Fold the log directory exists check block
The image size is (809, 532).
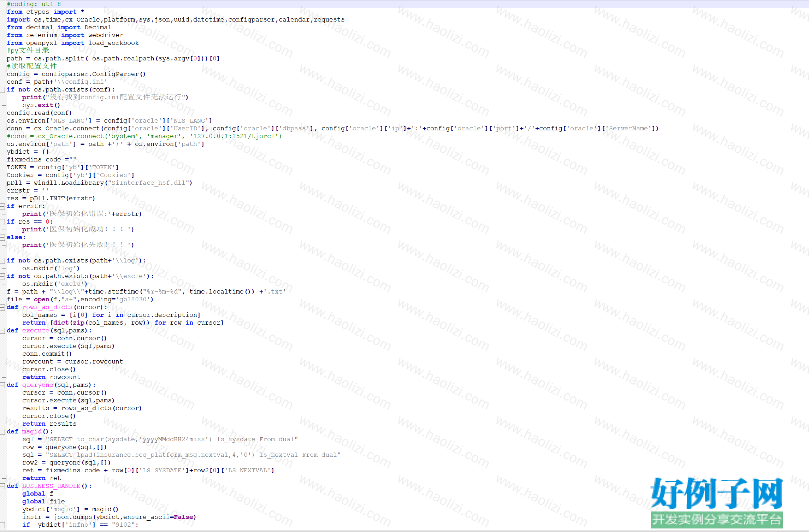click(x=2, y=261)
